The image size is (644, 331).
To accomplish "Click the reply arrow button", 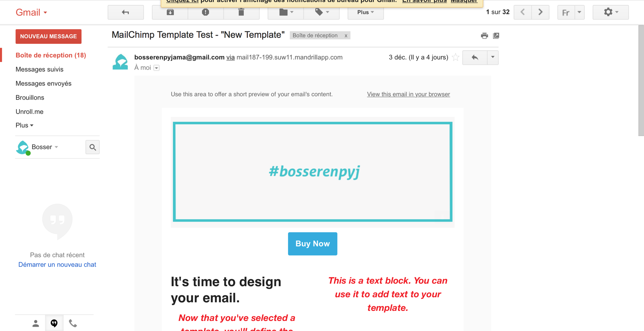I will coord(475,58).
